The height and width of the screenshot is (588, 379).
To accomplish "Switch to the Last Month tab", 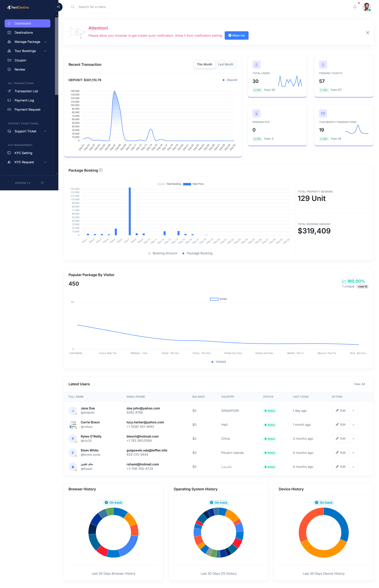I will pos(225,65).
